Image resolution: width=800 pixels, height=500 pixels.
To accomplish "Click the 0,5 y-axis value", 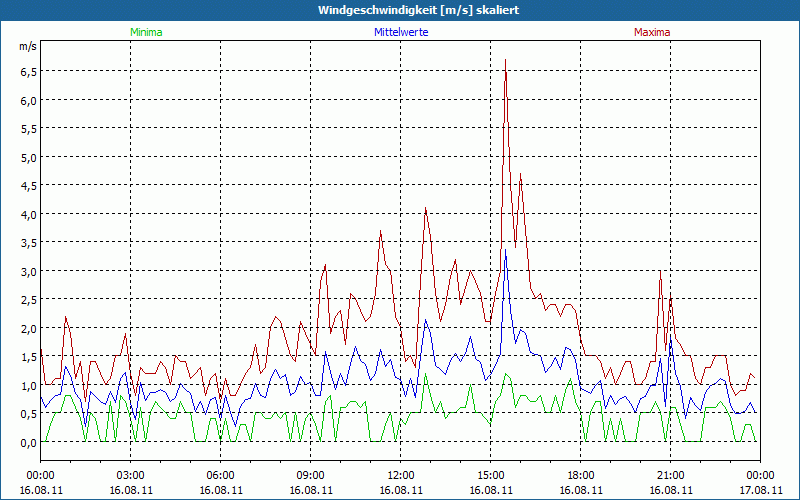I will point(29,414).
